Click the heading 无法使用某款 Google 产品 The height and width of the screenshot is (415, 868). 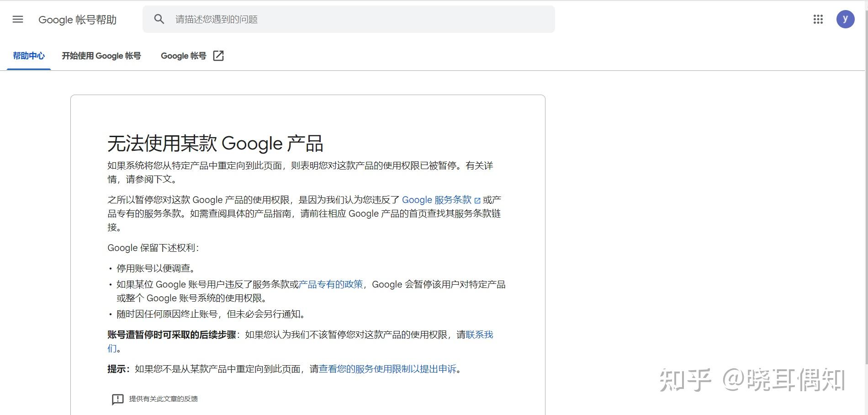tap(215, 144)
